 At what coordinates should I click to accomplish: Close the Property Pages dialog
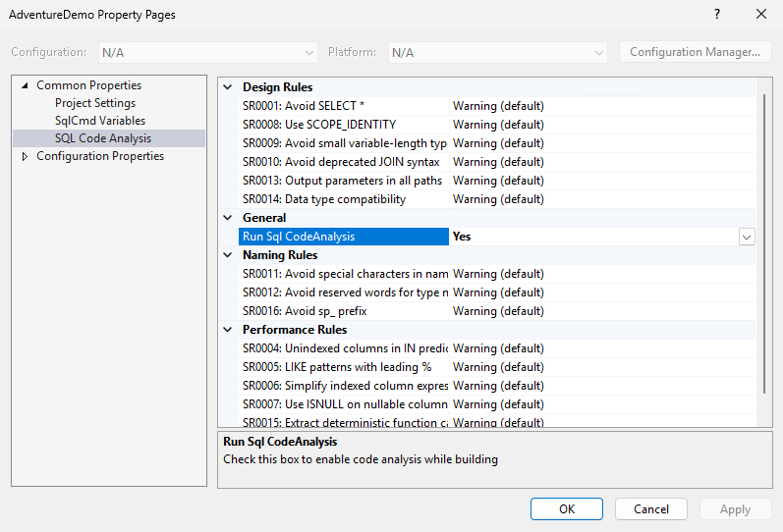coord(760,15)
